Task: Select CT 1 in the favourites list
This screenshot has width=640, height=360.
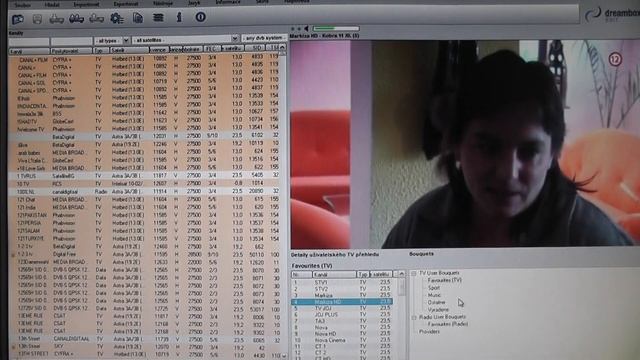Action: coord(342,347)
